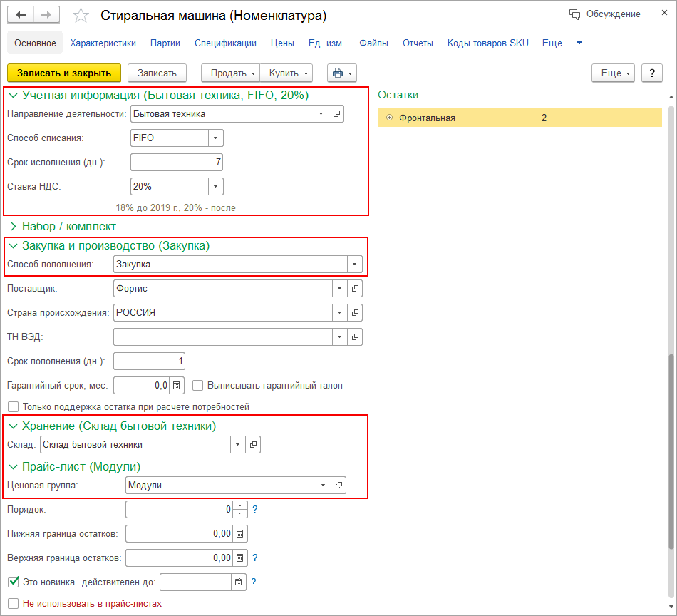The image size is (677, 616).
Task: Open Поставщик dropdown arrow
Action: pos(339,289)
